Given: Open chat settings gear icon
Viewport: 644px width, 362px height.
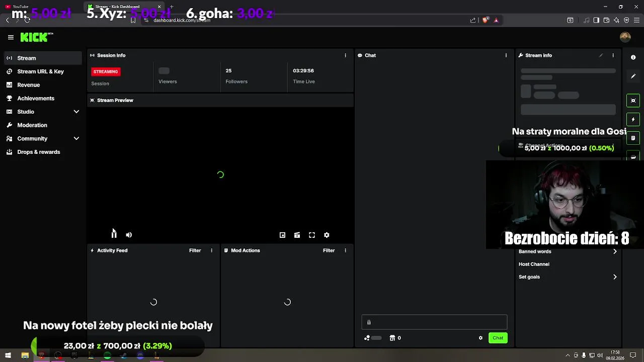Looking at the screenshot, I should pyautogui.click(x=480, y=338).
